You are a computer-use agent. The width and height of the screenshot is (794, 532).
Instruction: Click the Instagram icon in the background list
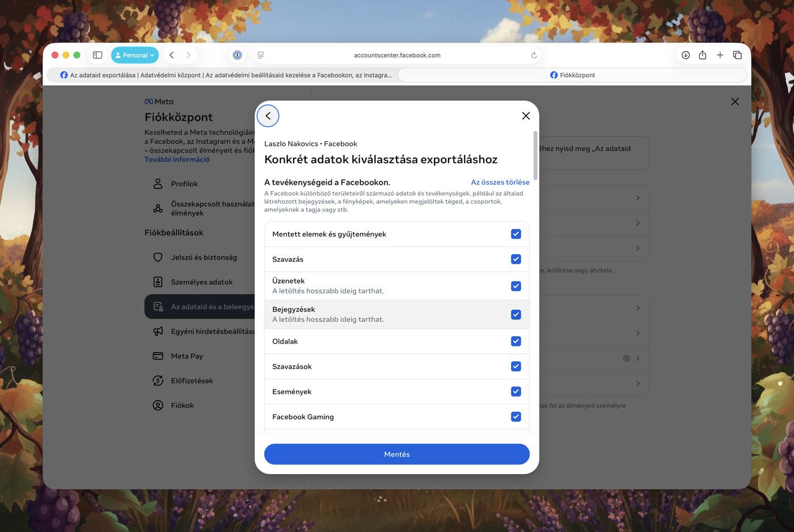627,358
